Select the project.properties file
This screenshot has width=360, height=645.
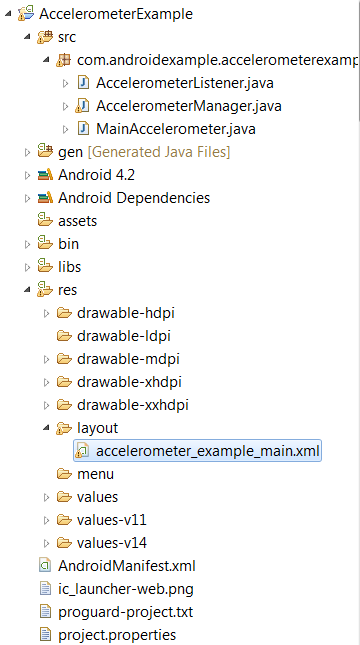tap(117, 635)
